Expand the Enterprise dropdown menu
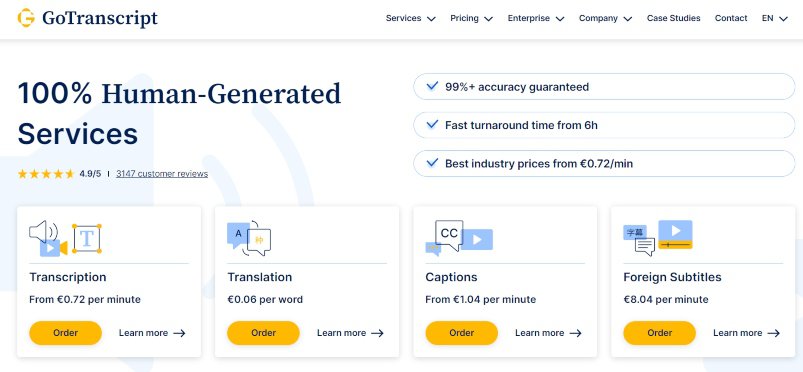Image resolution: width=803 pixels, height=372 pixels. click(536, 18)
